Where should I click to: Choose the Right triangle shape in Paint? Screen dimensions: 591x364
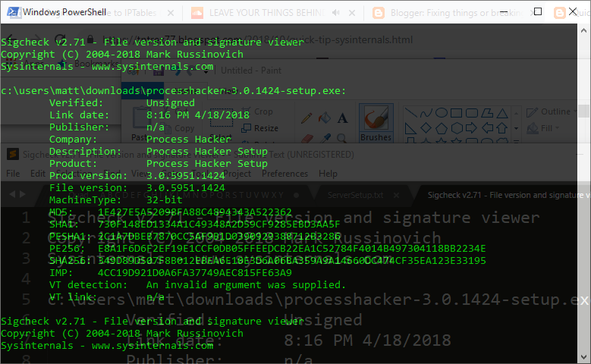pos(410,128)
